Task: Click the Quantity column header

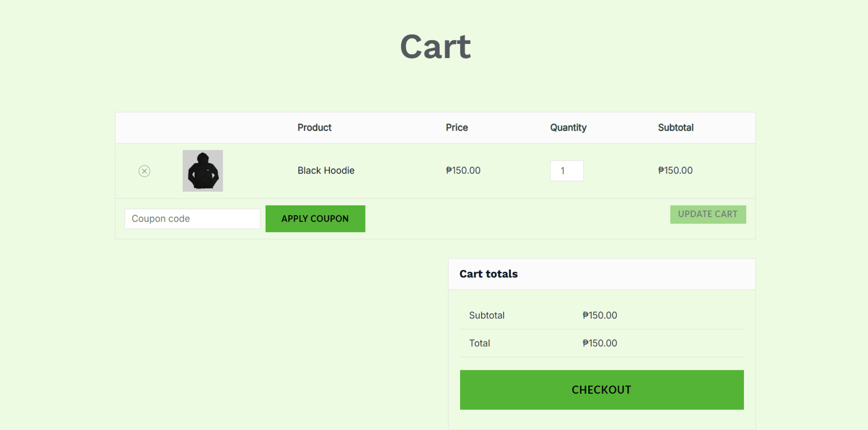Action: (x=568, y=128)
